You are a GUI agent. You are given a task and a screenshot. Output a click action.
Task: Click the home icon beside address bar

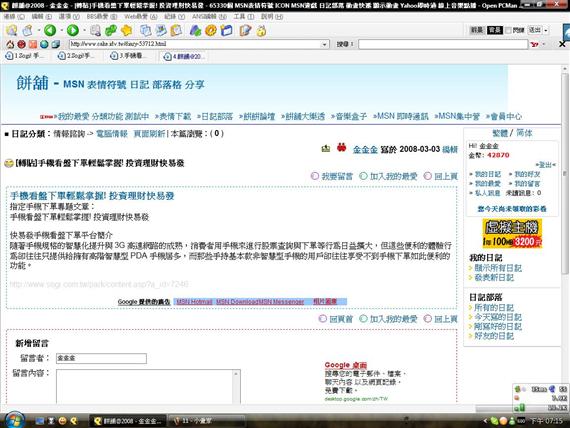(10, 44)
